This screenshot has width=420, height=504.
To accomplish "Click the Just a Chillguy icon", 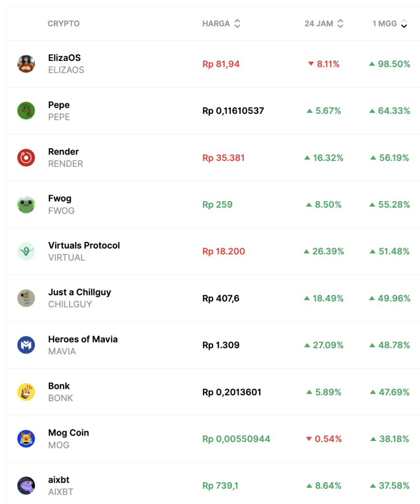I will click(26, 298).
